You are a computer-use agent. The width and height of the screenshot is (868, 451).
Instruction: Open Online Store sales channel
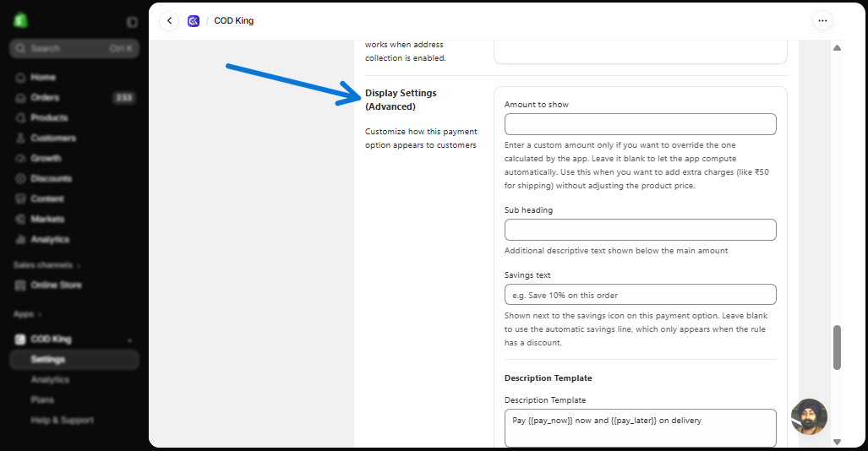(x=56, y=285)
